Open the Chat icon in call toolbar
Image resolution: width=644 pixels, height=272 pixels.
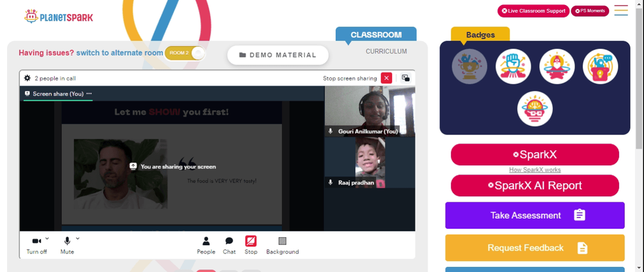pos(229,241)
